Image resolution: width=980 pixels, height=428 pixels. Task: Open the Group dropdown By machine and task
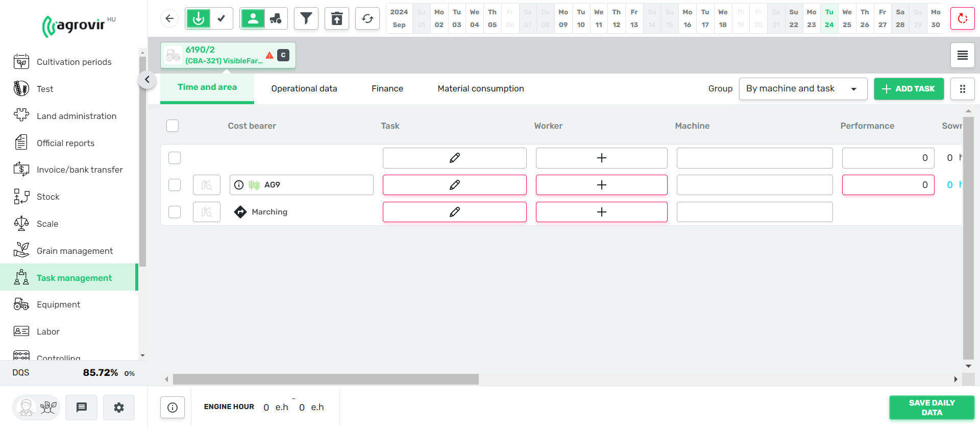(x=803, y=89)
